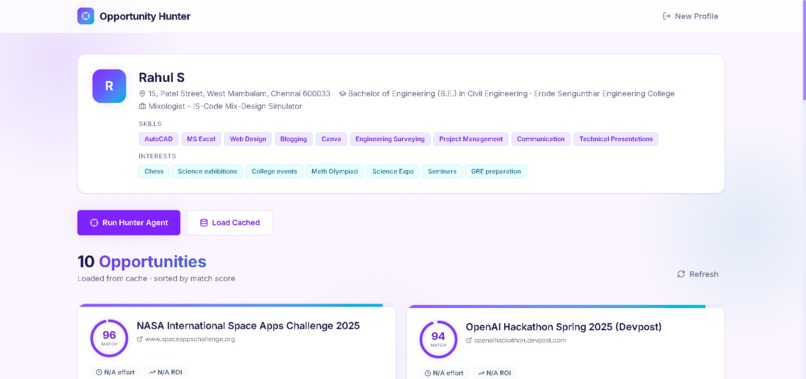Click the Load Cached button
Viewport: 806px width, 379px height.
pos(230,223)
